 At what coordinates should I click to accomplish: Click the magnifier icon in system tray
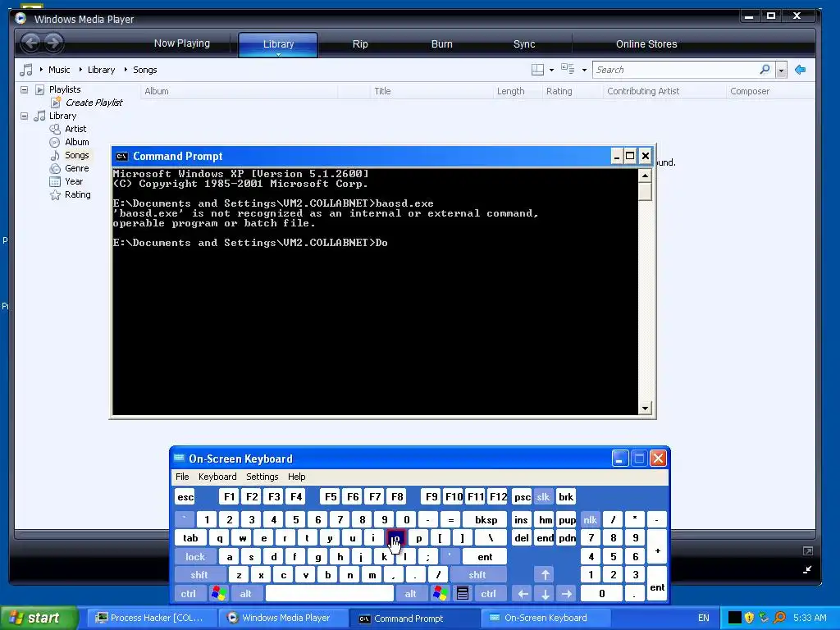tap(780, 618)
